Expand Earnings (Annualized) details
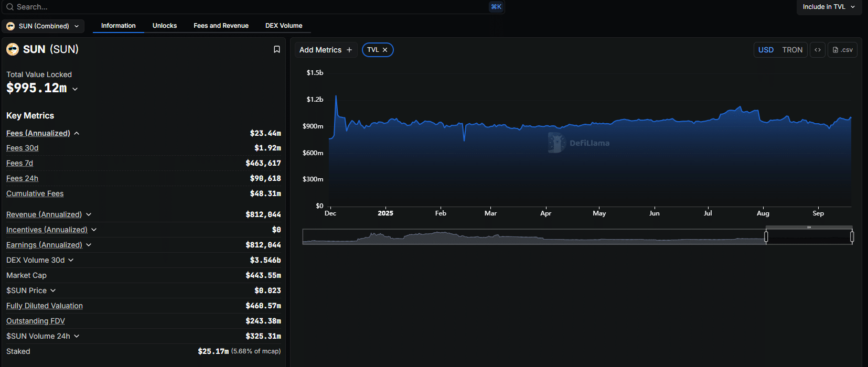The width and height of the screenshot is (868, 367). click(89, 245)
